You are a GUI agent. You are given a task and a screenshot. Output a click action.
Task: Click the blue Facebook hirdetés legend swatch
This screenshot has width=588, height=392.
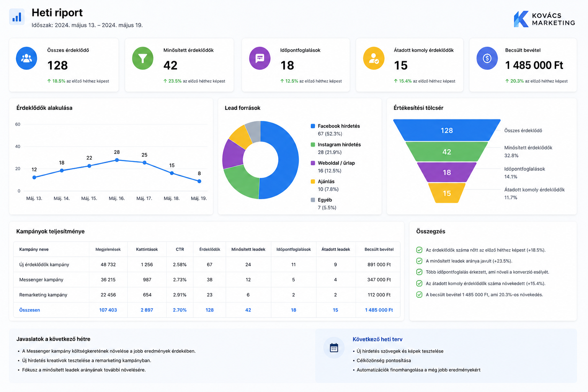point(313,126)
